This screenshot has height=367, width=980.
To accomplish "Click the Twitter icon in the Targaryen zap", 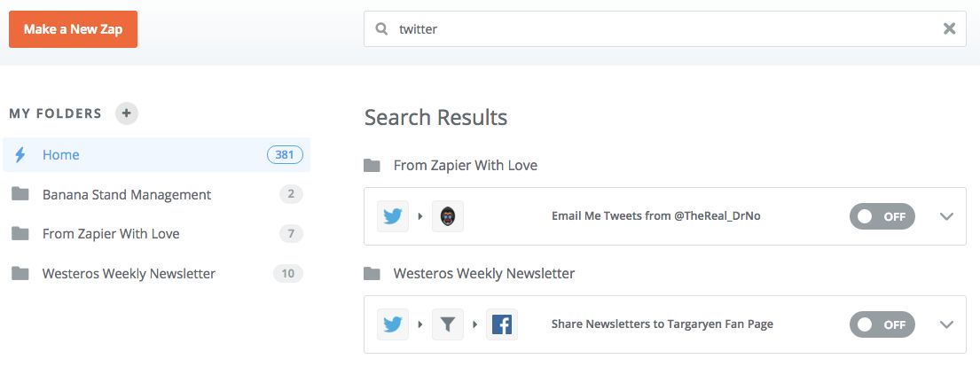I will [x=393, y=324].
